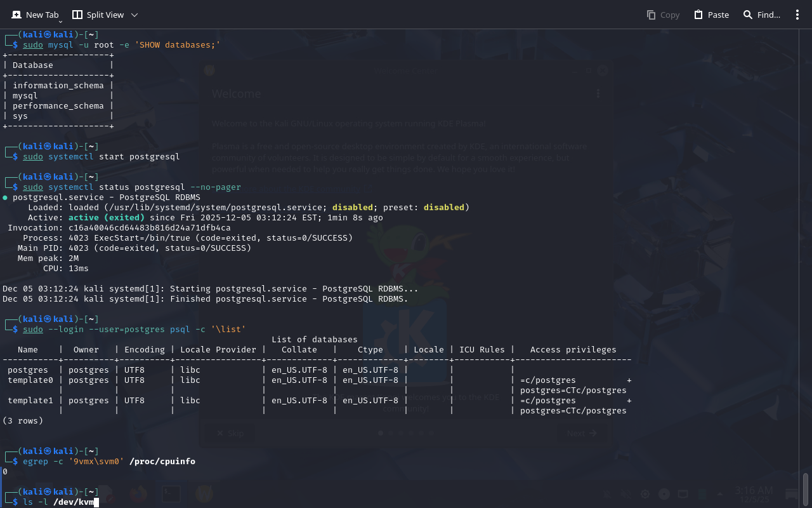Open the three-dot hamburger menu

tap(797, 15)
